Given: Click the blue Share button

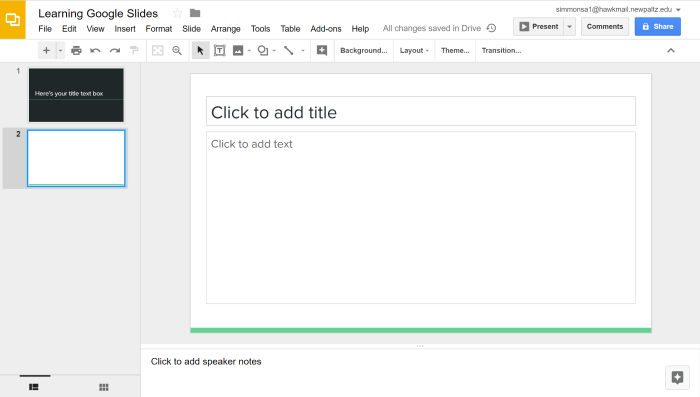Looking at the screenshot, I should [658, 27].
